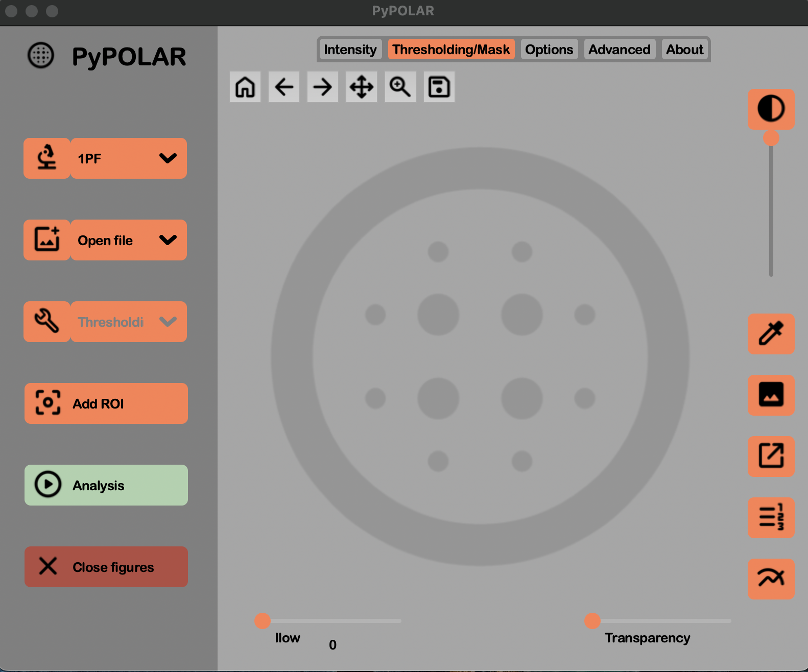Screen dimensions: 808x672
Task: Click the contrast half-circle button
Action: 771,109
